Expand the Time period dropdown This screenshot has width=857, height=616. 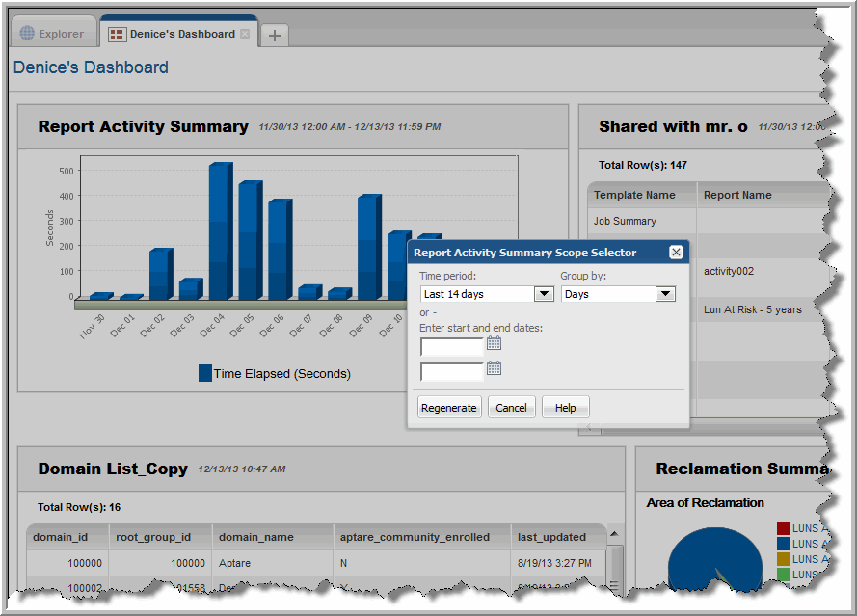click(x=543, y=294)
